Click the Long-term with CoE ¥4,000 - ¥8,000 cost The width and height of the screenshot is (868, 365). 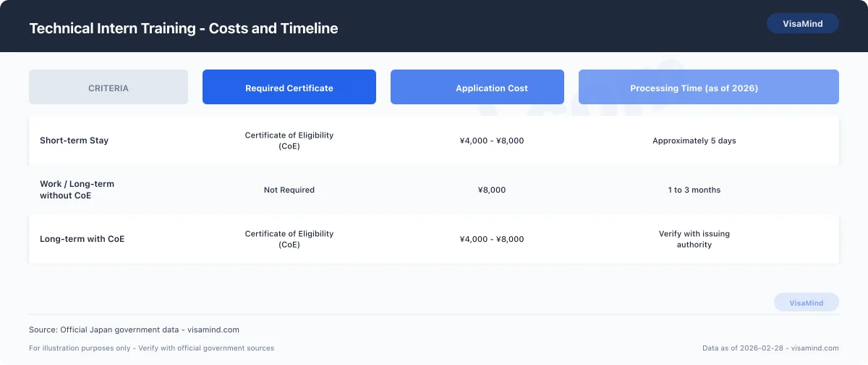coord(492,239)
